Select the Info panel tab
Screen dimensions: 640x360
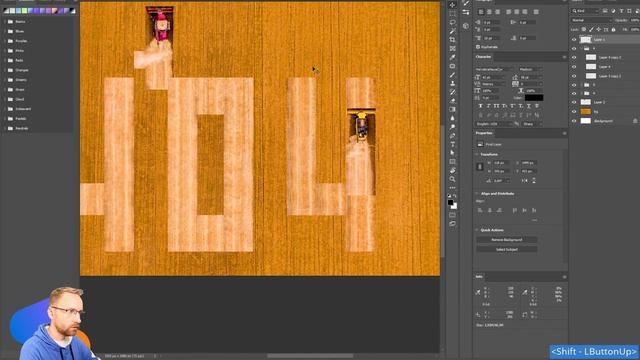(x=479, y=277)
